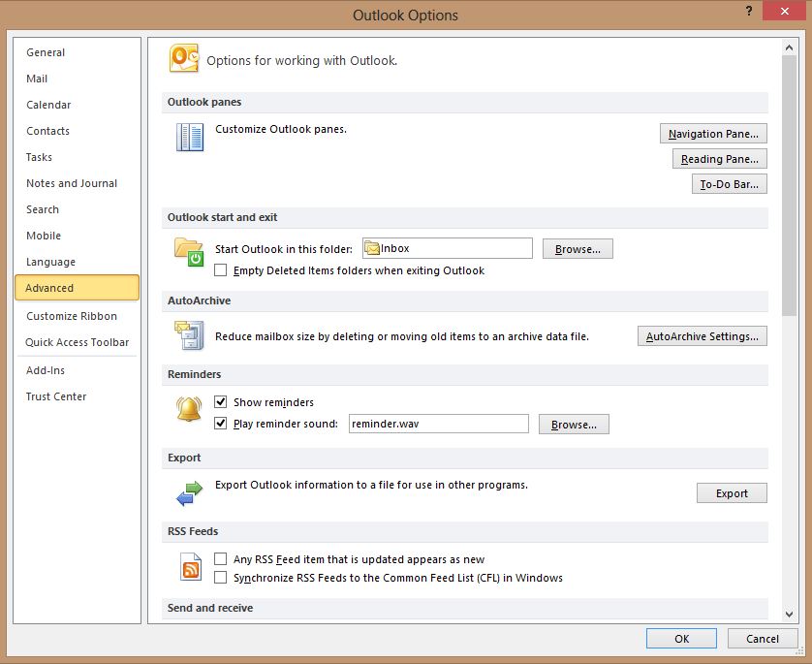
Task: Open the General options category
Action: tap(78, 52)
